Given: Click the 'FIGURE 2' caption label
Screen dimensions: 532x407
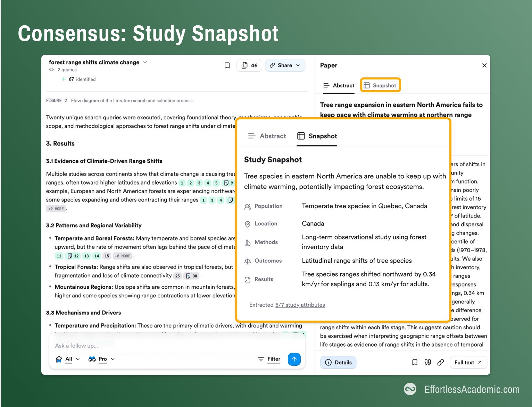Looking at the screenshot, I should (x=57, y=101).
